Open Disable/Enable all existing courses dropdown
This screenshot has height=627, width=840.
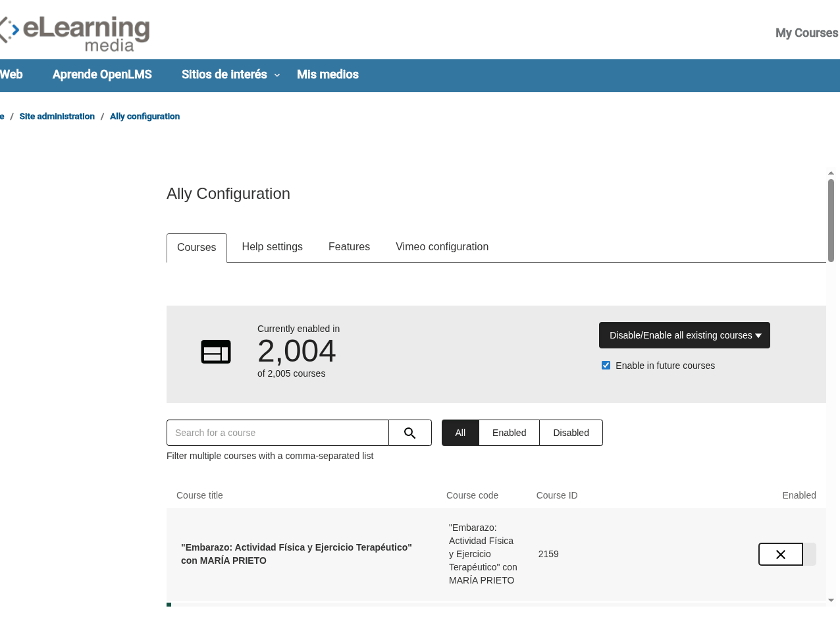[685, 335]
